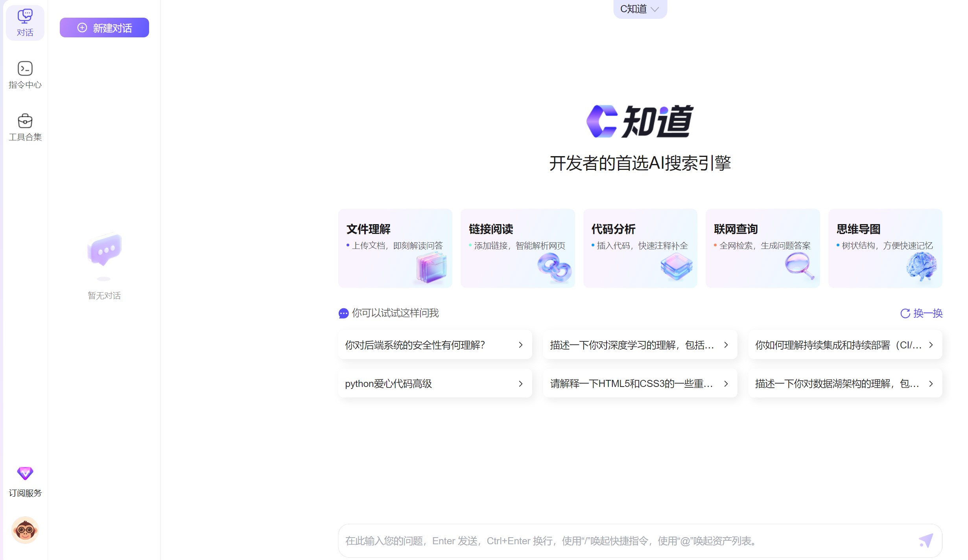Open the C知道 model selector dropdown
The height and width of the screenshot is (560, 968).
(x=639, y=9)
